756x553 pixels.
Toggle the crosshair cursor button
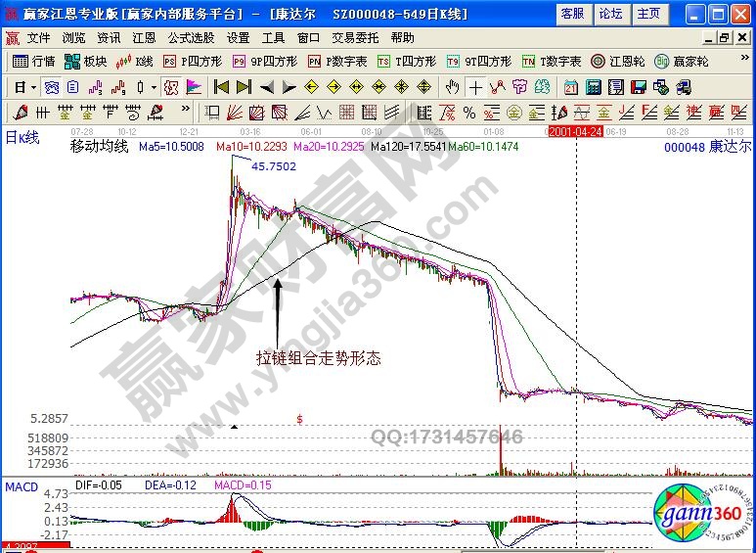(475, 86)
